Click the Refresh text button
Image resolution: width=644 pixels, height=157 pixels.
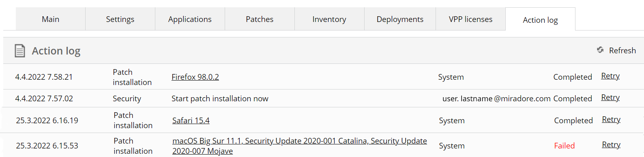coord(622,50)
